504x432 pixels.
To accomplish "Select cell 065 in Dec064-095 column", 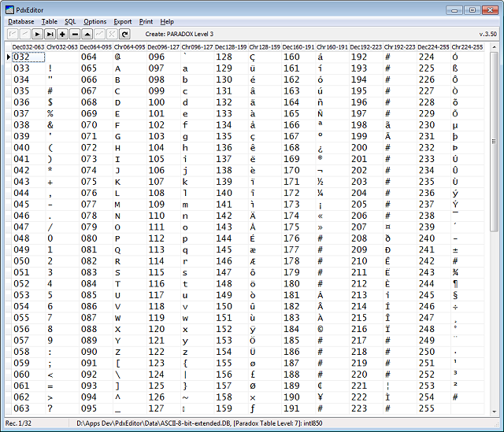I will coord(96,68).
